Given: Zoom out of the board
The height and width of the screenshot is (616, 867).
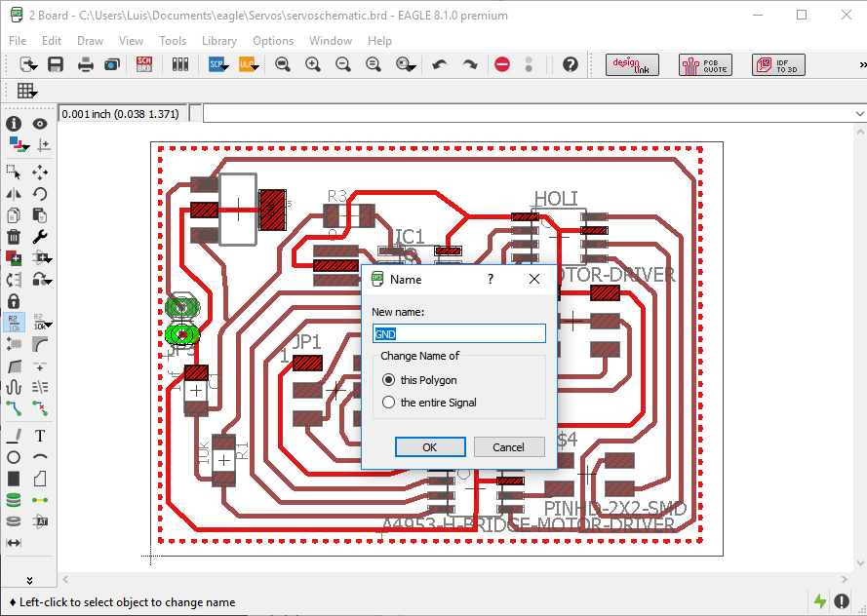Looking at the screenshot, I should pyautogui.click(x=343, y=64).
